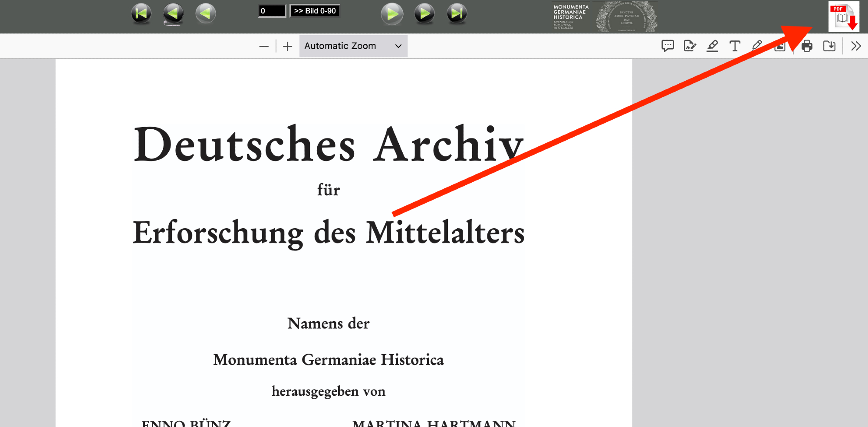Image resolution: width=868 pixels, height=427 pixels.
Task: Open the Monumenta Germaniae Historica logo link
Action: 605,16
